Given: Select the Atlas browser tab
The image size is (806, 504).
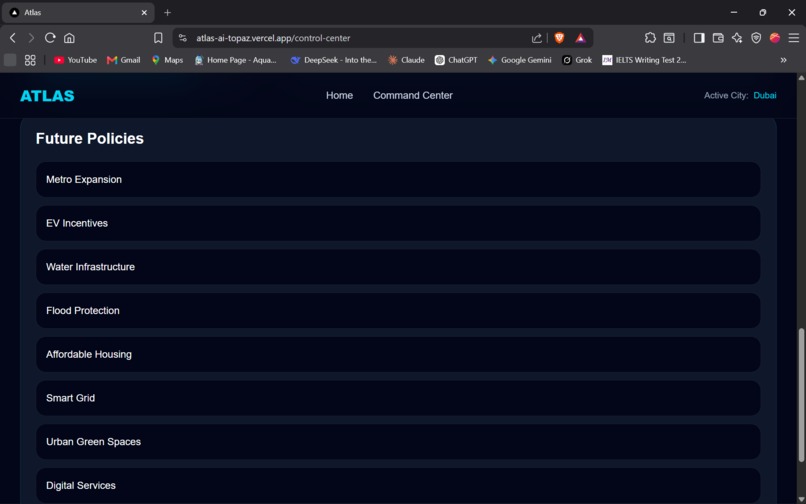Looking at the screenshot, I should pyautogui.click(x=78, y=12).
